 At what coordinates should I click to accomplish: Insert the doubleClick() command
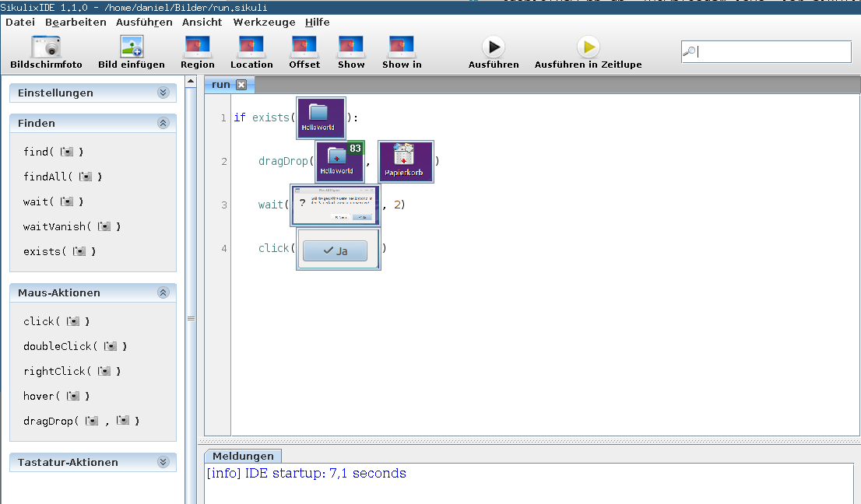click(75, 346)
